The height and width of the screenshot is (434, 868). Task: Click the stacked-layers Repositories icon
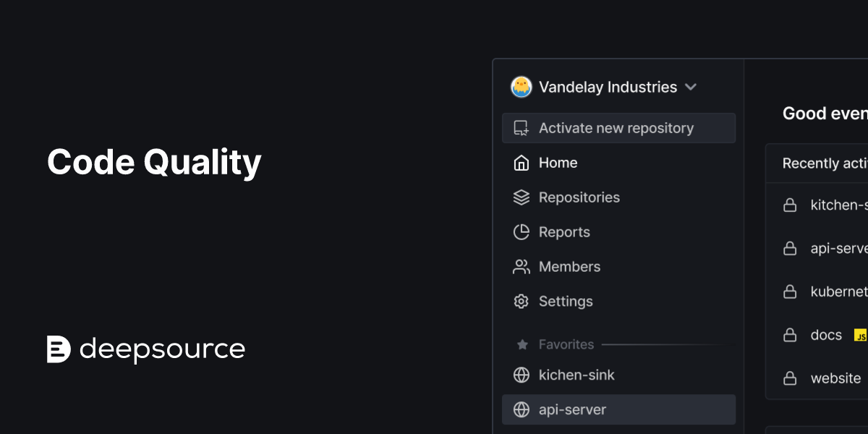coord(520,197)
